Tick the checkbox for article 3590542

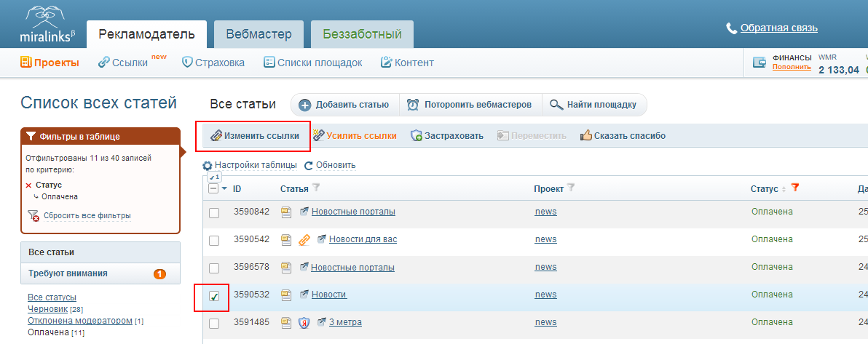[213, 241]
